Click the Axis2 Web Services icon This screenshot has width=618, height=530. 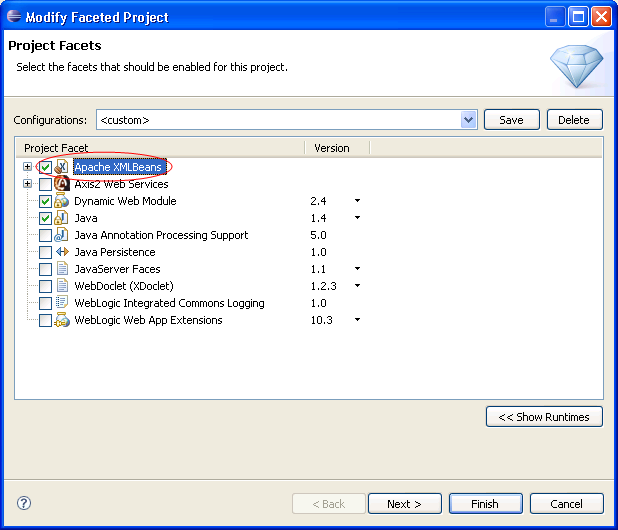tap(61, 184)
